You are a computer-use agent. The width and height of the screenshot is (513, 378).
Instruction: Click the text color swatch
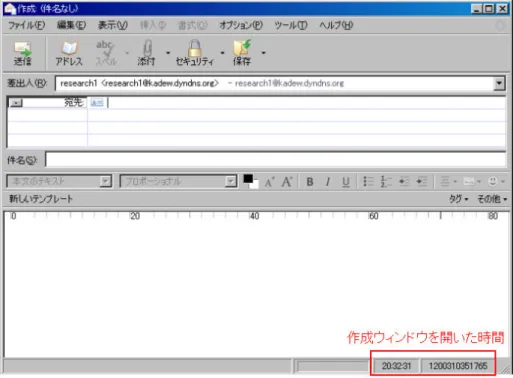click(251, 181)
